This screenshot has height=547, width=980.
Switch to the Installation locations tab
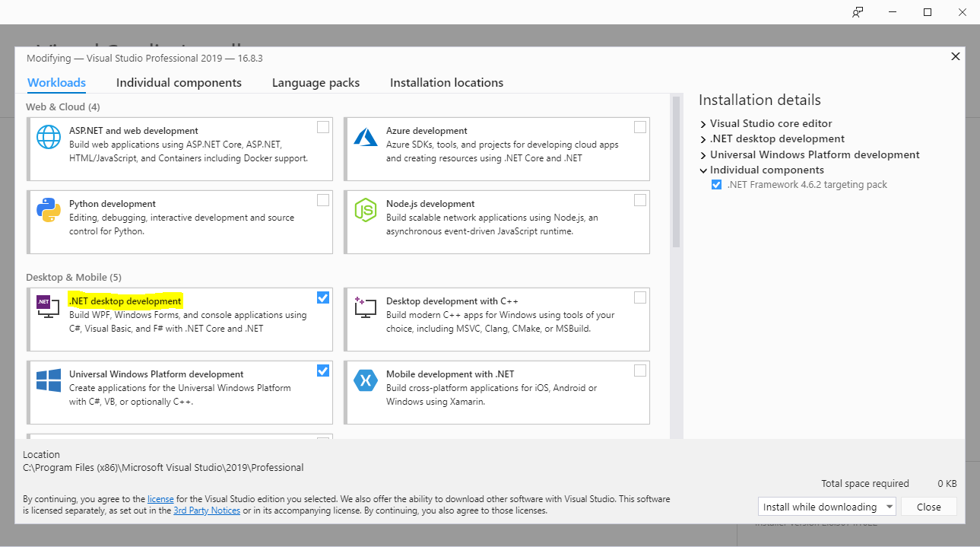tap(446, 83)
